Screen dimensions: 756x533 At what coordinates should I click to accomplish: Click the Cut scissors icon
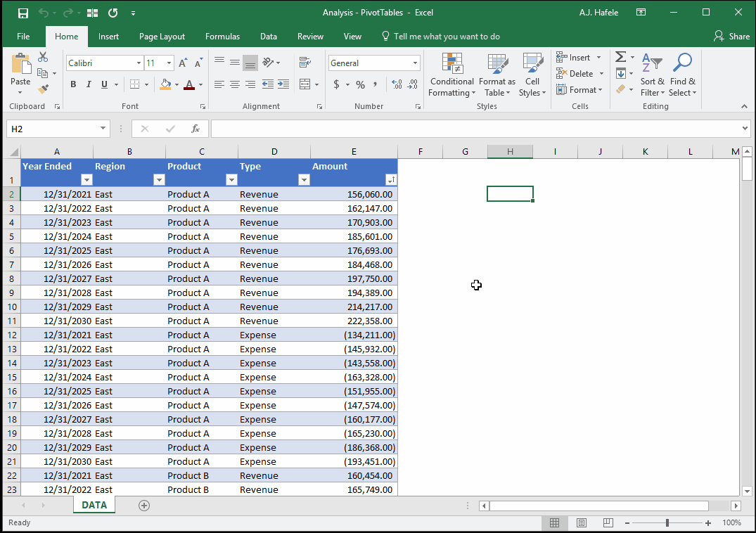point(43,58)
